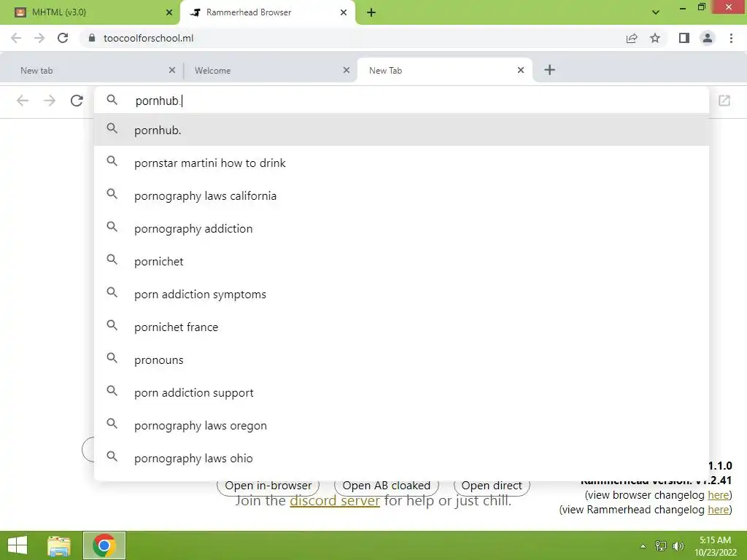Add a new inner Rammerhead tab

(x=550, y=70)
